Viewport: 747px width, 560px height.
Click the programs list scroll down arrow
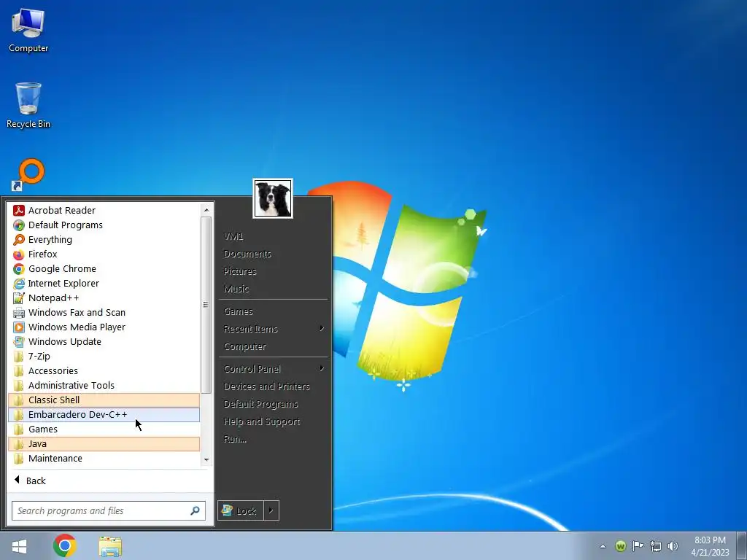coord(206,459)
